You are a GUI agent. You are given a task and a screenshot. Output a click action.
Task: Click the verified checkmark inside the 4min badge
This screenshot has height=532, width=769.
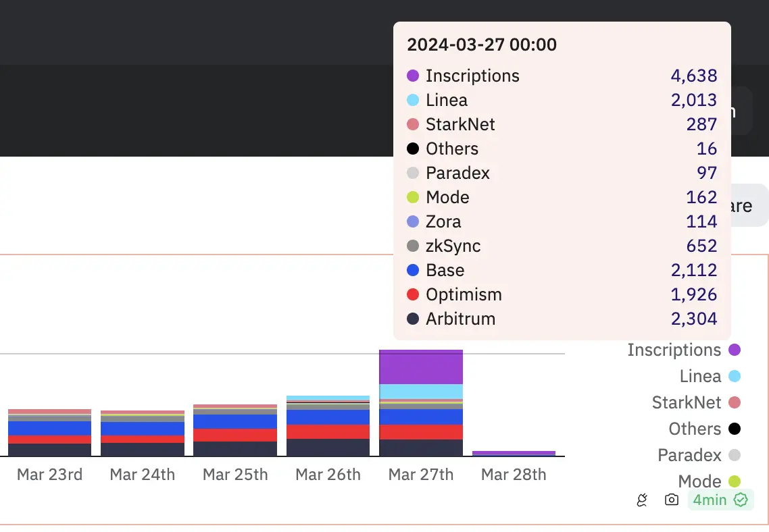click(742, 500)
